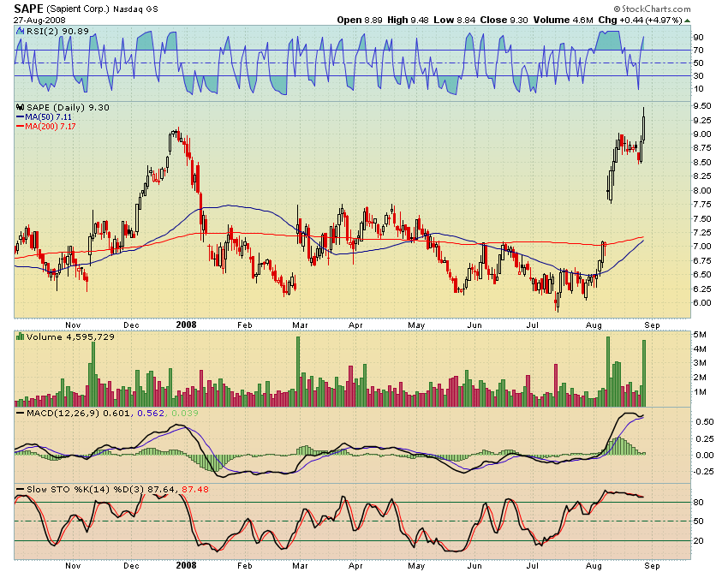Select the blue MA(50) legend line

(x=20, y=117)
